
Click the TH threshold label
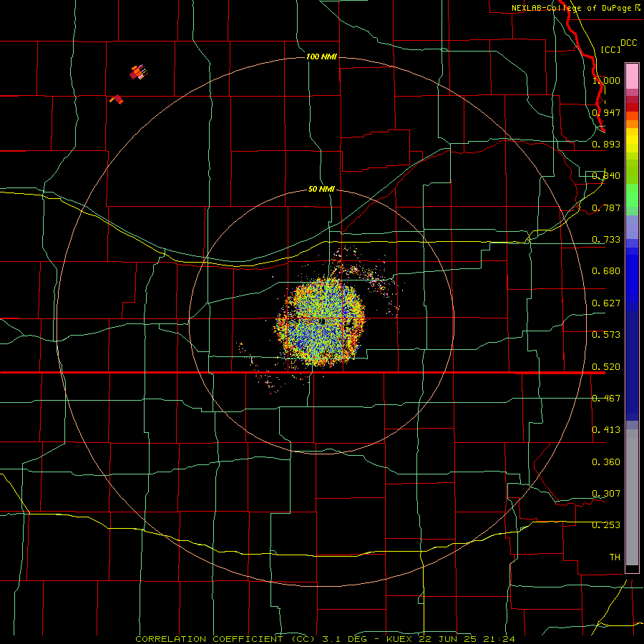tap(615, 557)
